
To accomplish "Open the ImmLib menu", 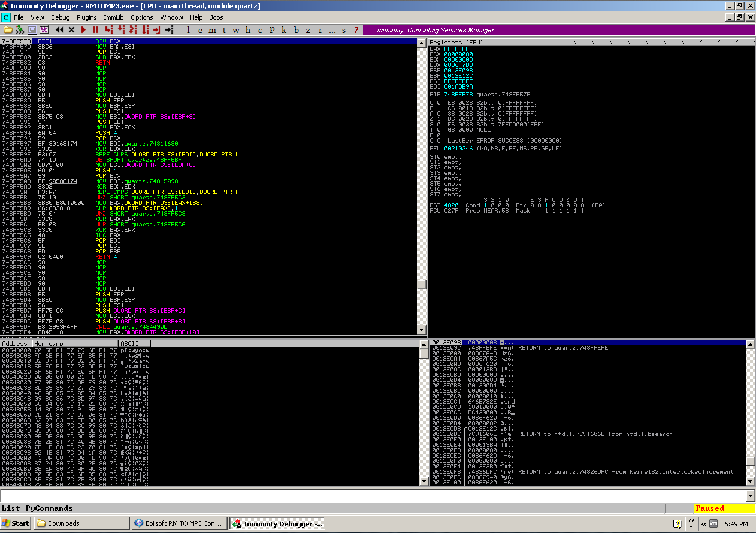I will coord(114,17).
